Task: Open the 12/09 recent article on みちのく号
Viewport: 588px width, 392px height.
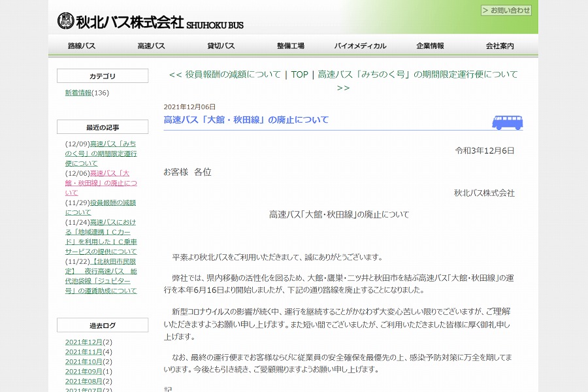Action: point(101,154)
